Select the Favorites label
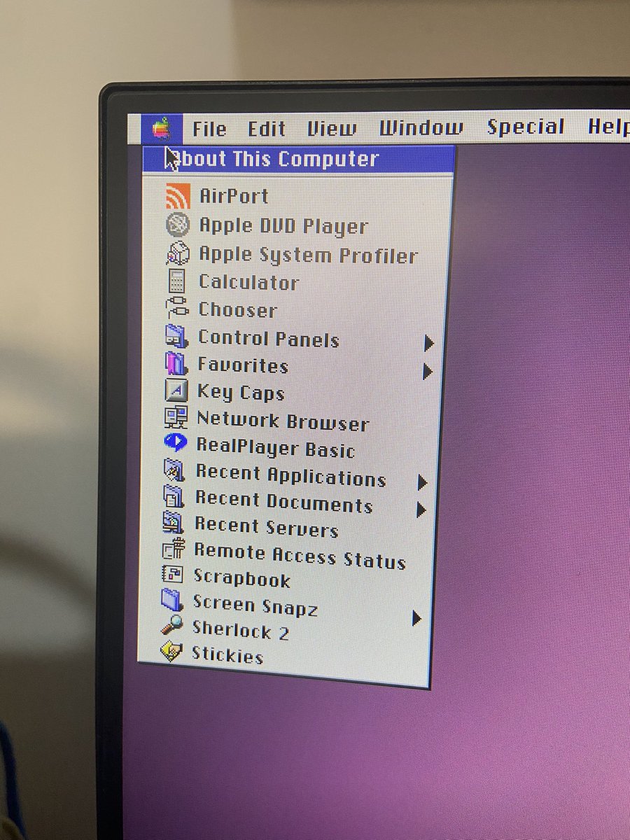 [243, 365]
